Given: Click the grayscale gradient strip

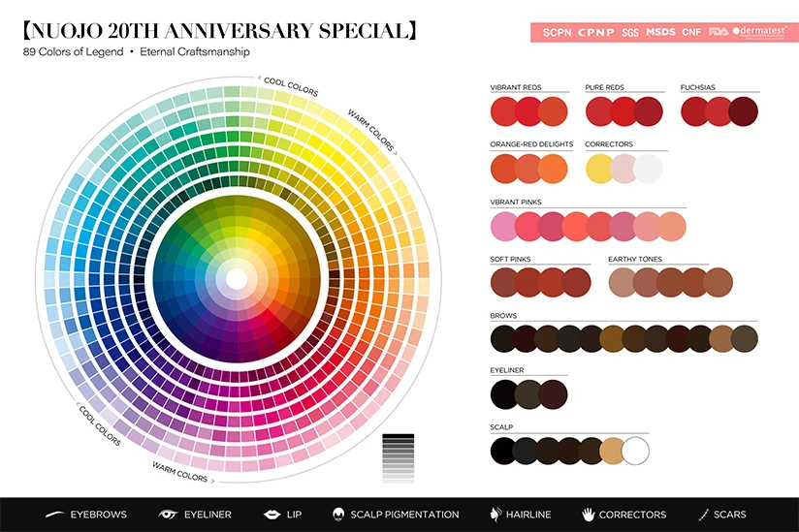Looking at the screenshot, I should click(398, 458).
